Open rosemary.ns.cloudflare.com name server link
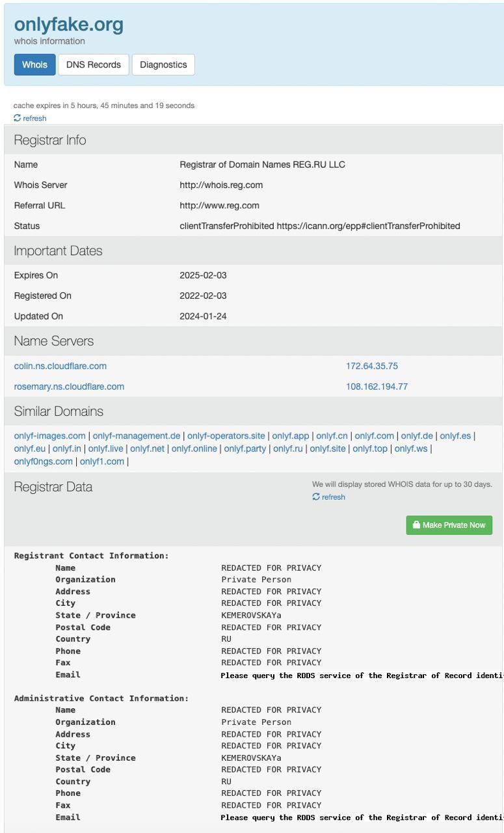The width and height of the screenshot is (504, 833). [x=69, y=387]
